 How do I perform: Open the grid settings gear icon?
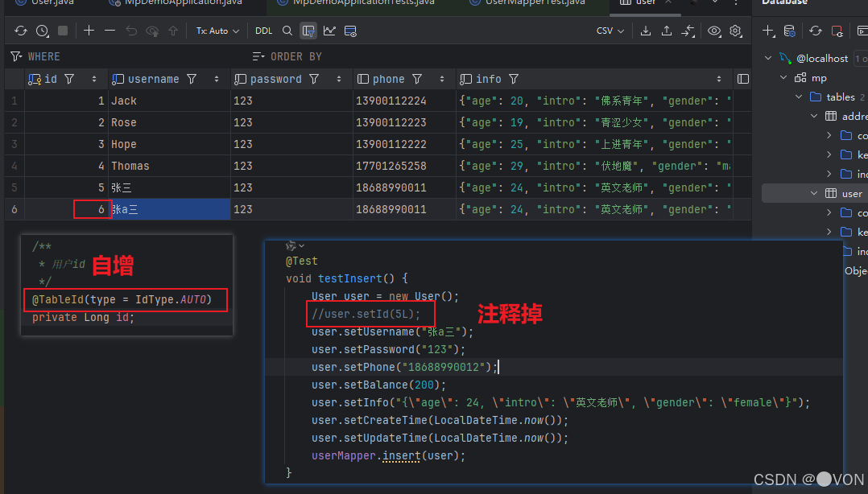(x=735, y=31)
